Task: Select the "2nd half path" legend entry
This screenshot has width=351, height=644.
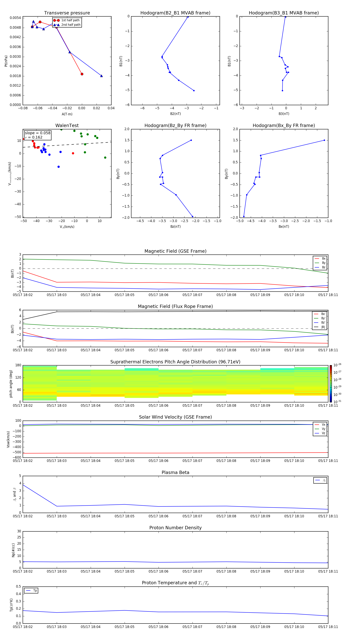Action: tap(67, 25)
